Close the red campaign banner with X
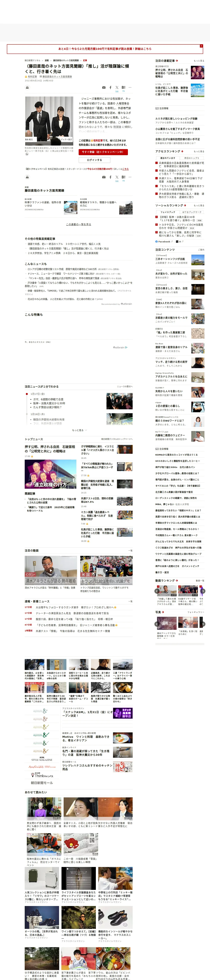The height and width of the screenshot is (980, 210). click(x=201, y=46)
